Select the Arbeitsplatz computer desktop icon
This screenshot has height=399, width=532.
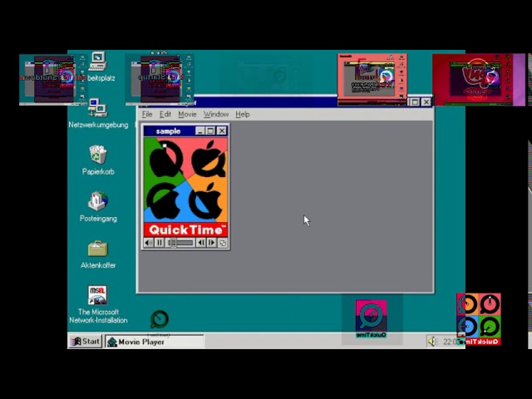98,66
